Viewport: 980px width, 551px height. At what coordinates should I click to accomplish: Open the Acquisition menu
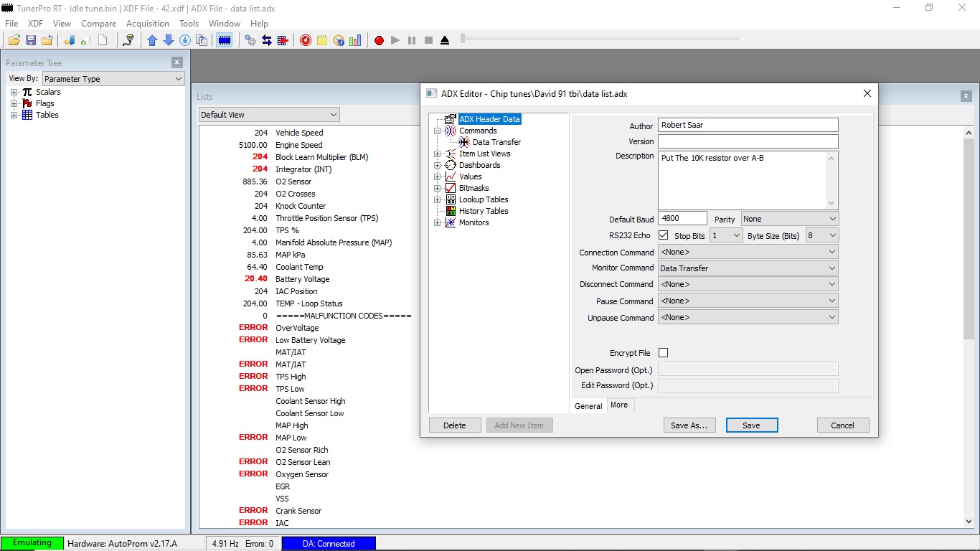(147, 24)
